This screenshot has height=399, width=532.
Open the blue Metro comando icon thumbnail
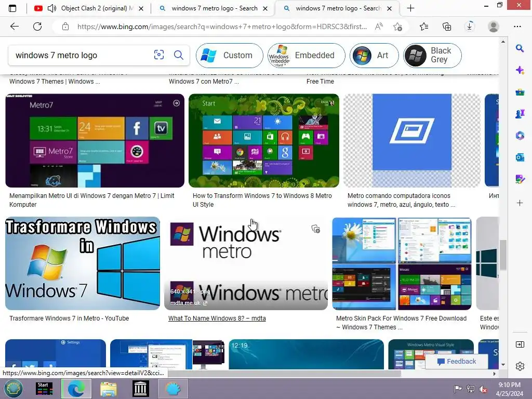[x=412, y=140]
